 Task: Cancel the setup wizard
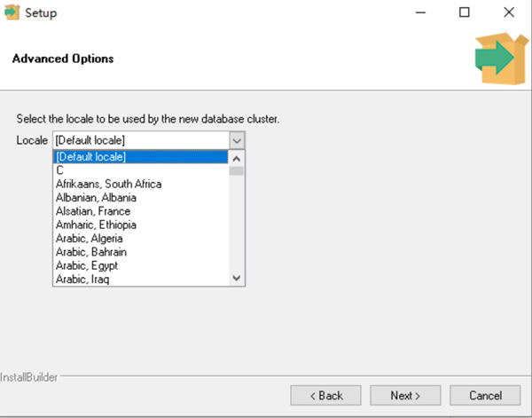pos(485,395)
